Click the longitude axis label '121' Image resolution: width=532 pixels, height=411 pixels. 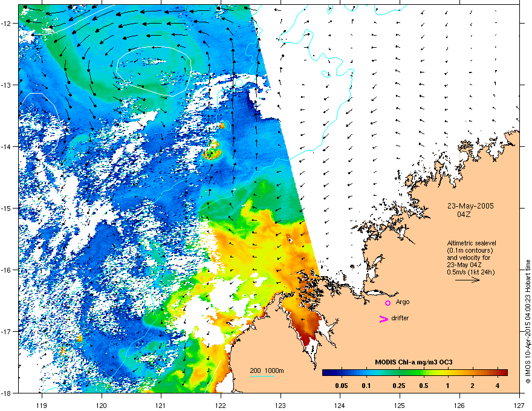pyautogui.click(x=161, y=405)
